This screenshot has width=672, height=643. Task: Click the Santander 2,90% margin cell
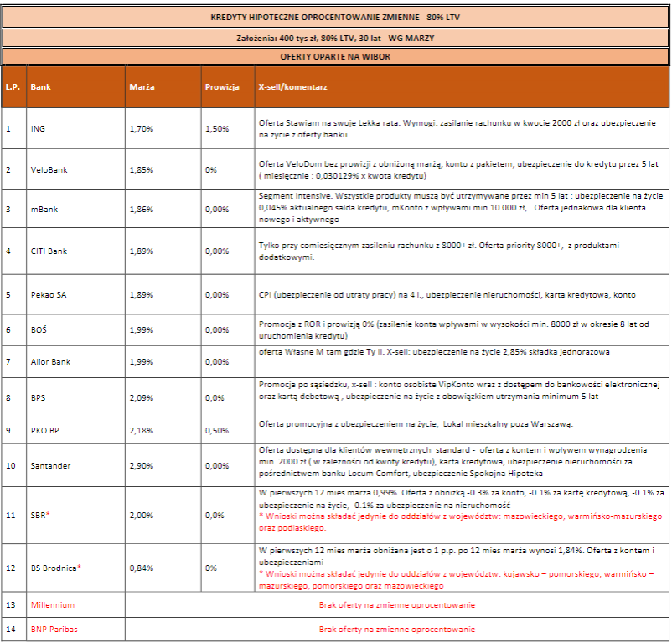tap(142, 465)
